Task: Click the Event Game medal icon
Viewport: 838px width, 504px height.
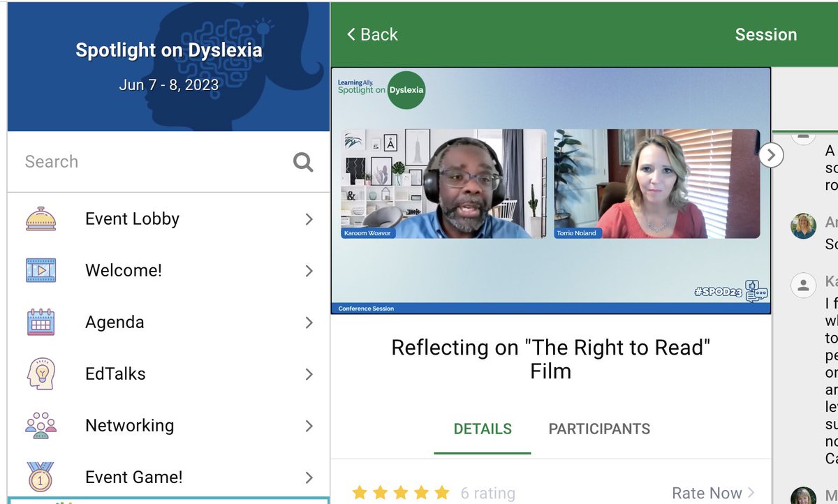Action: click(41, 477)
